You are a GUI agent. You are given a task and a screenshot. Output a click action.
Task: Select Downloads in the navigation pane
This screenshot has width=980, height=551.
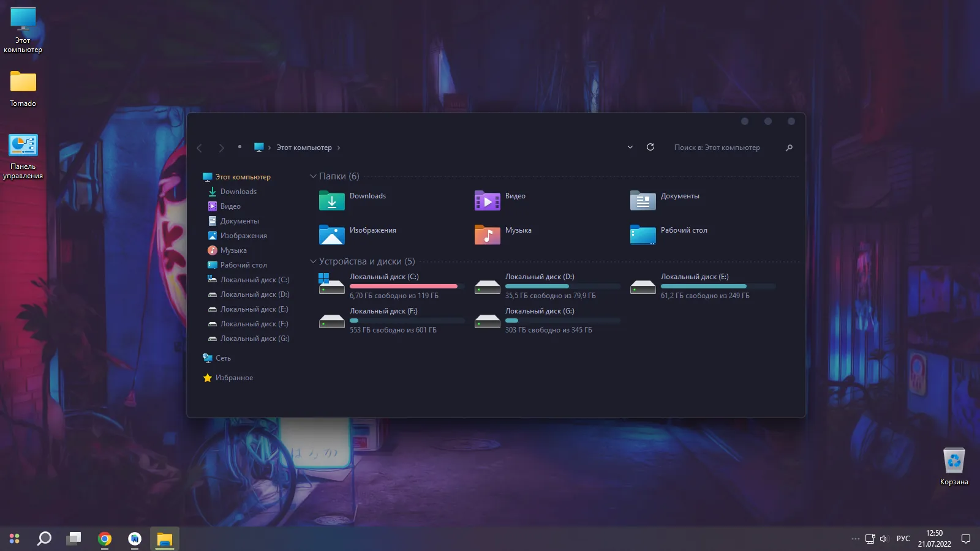232,192
